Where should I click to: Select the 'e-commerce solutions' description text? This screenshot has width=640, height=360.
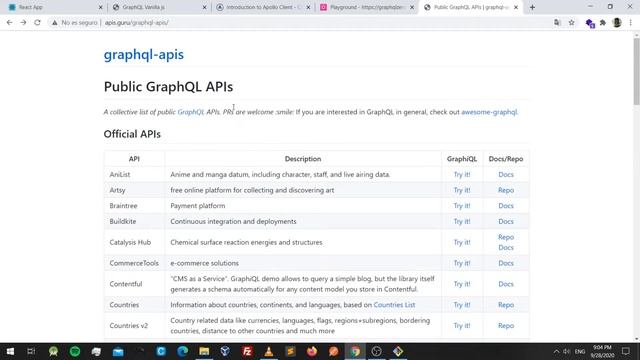(x=204, y=263)
